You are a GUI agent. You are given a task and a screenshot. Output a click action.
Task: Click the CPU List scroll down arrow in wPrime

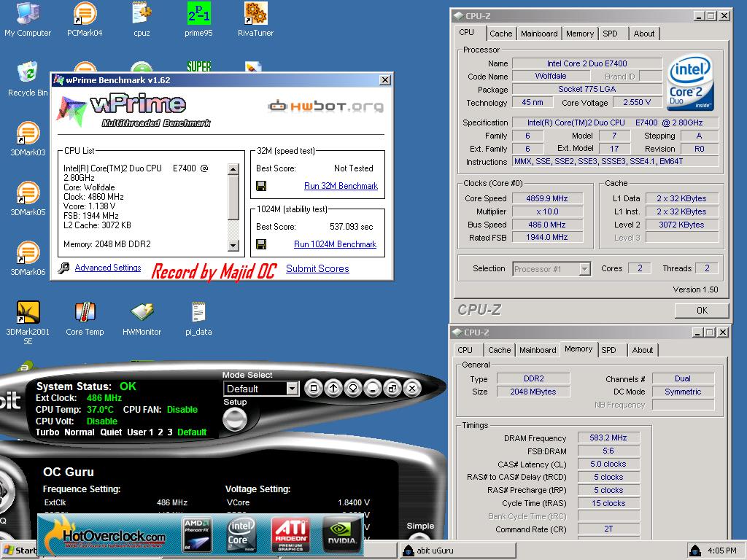[233, 246]
